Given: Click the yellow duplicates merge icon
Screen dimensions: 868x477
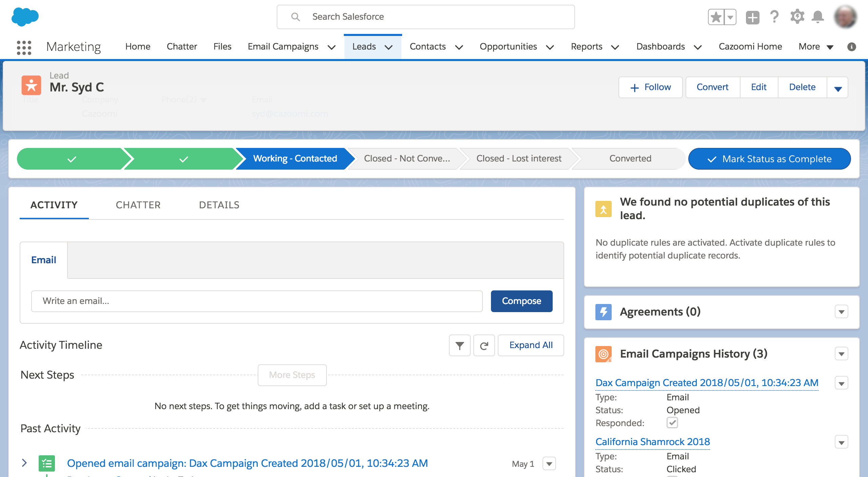Looking at the screenshot, I should pyautogui.click(x=604, y=209).
